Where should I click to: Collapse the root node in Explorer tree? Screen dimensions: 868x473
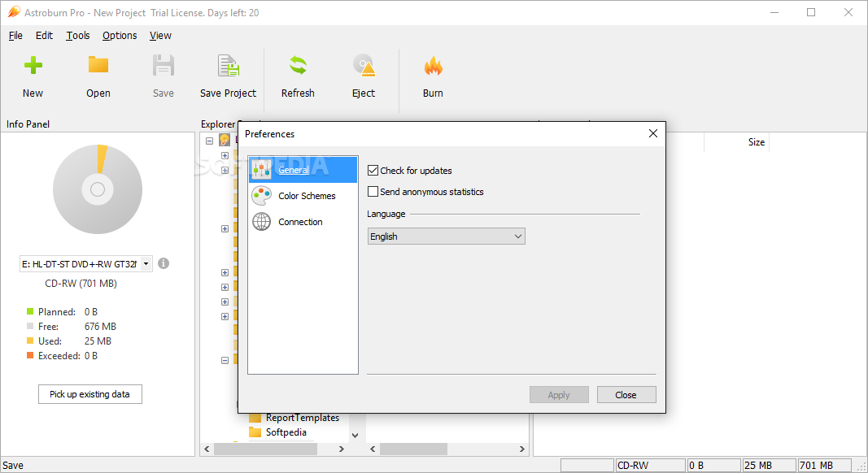[209, 141]
